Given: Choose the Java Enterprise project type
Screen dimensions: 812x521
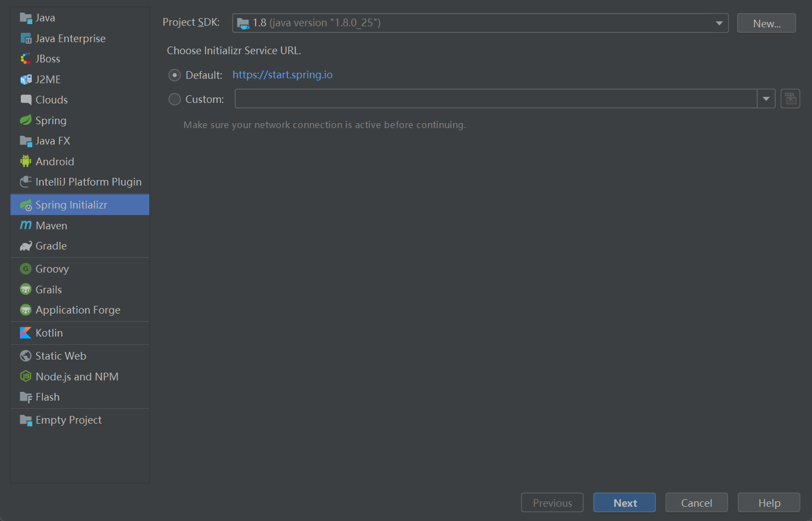Looking at the screenshot, I should tap(80, 38).
